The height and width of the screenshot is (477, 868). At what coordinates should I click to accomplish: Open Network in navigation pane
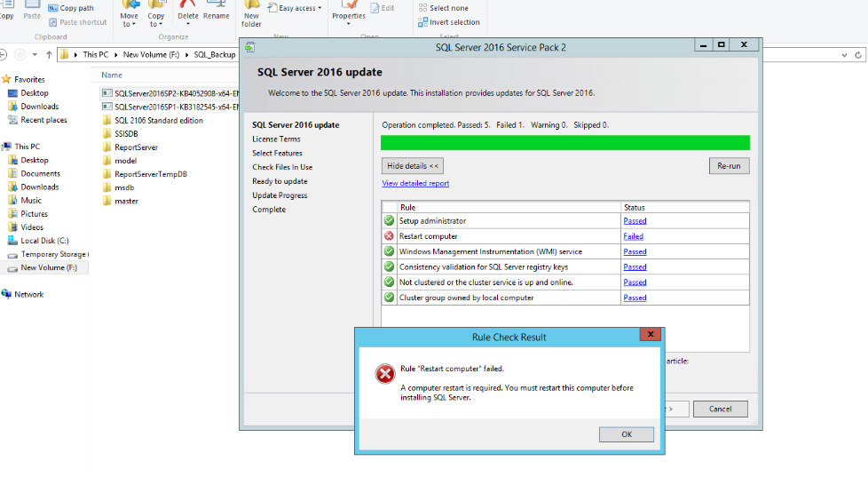pos(28,295)
